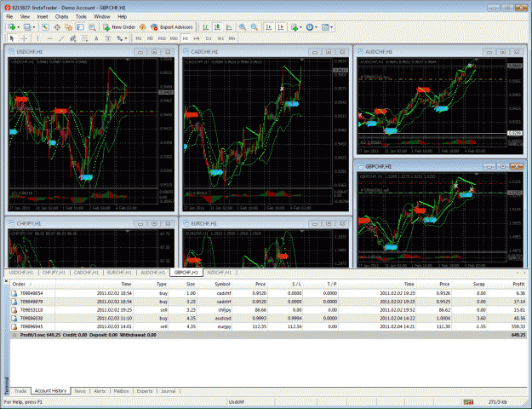Select order 709896945 row
Image resolution: width=532 pixels, height=409 pixels.
coord(268,326)
